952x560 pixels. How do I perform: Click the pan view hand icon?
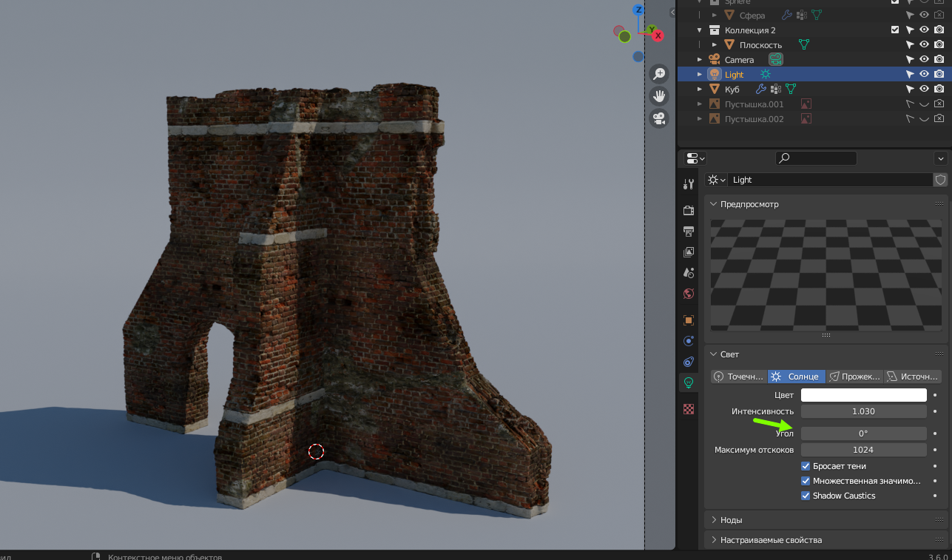tap(659, 96)
